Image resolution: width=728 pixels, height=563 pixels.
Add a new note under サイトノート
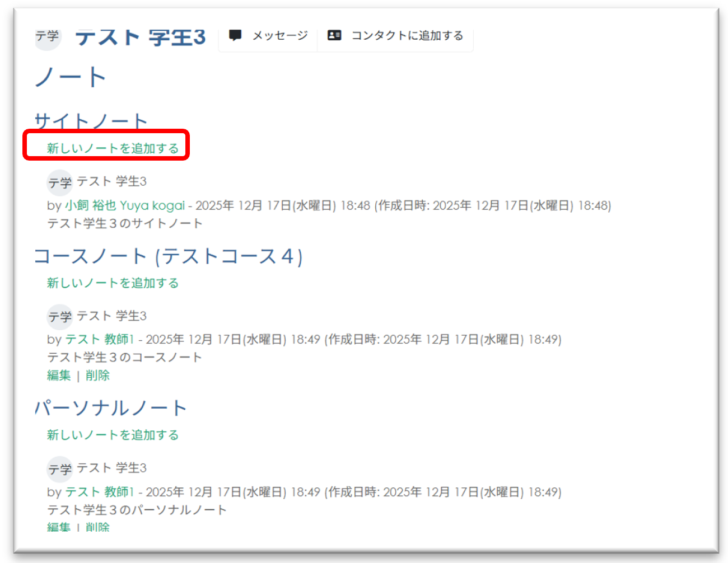coord(113,148)
